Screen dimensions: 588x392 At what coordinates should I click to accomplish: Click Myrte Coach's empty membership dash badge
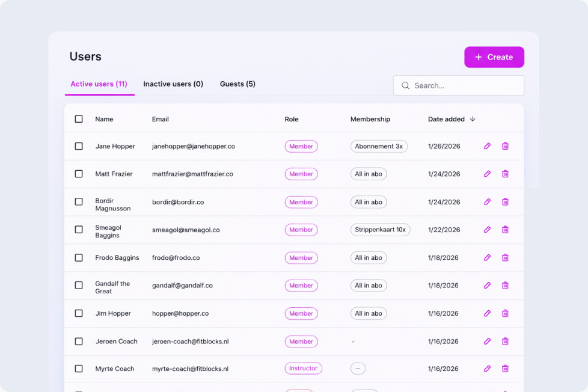click(x=358, y=369)
